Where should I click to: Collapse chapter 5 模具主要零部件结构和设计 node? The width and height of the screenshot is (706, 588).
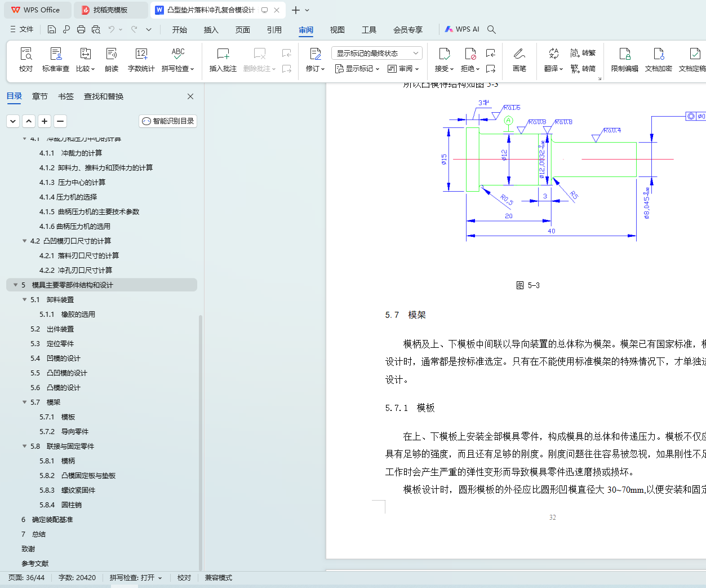(x=16, y=285)
